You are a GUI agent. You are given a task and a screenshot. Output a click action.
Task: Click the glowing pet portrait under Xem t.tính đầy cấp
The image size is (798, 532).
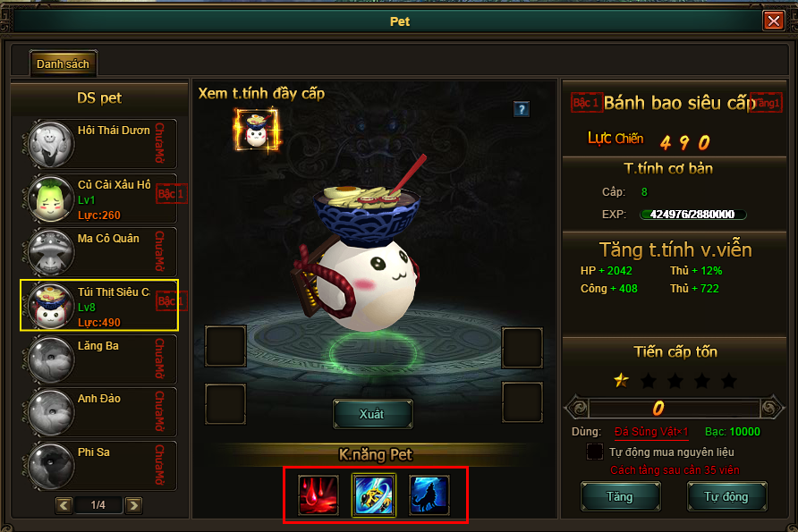[x=257, y=131]
